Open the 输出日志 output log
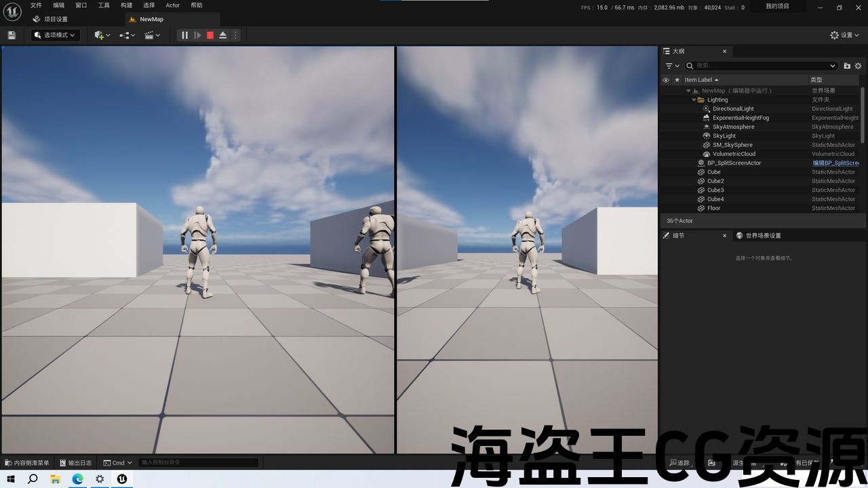 [x=78, y=463]
